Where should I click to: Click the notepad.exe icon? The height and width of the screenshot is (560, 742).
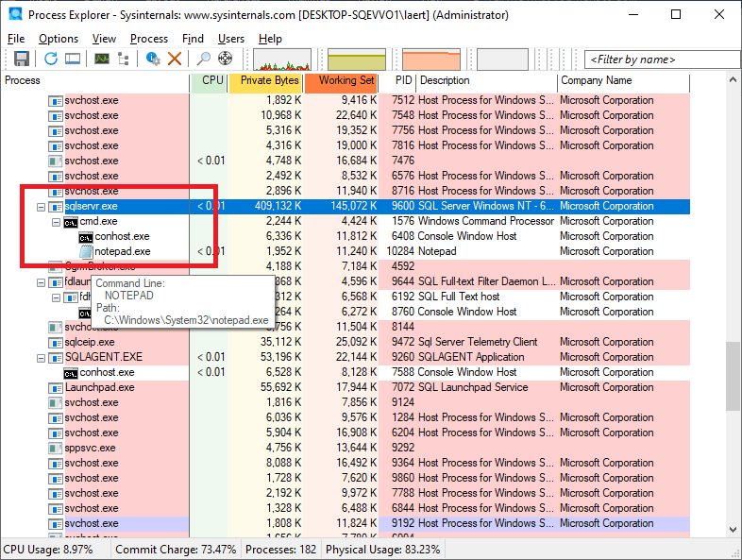pos(86,251)
